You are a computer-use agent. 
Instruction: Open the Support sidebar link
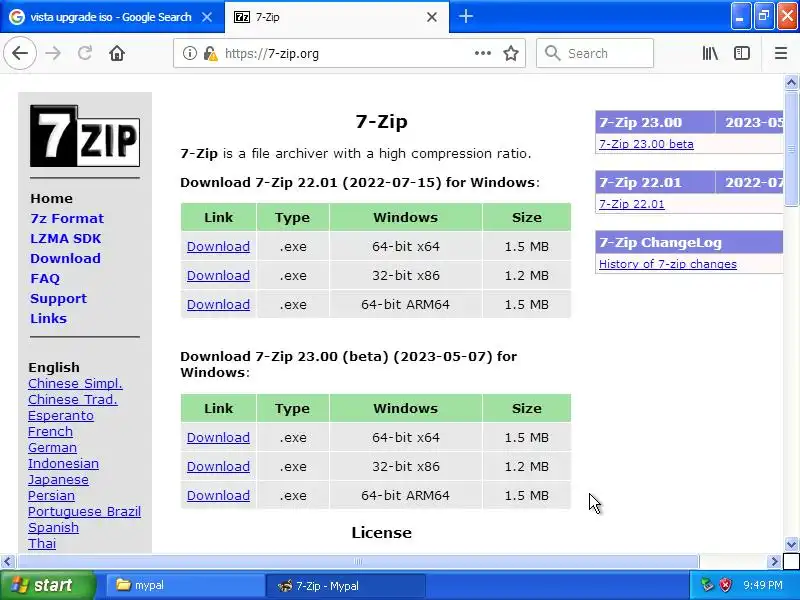pos(58,298)
